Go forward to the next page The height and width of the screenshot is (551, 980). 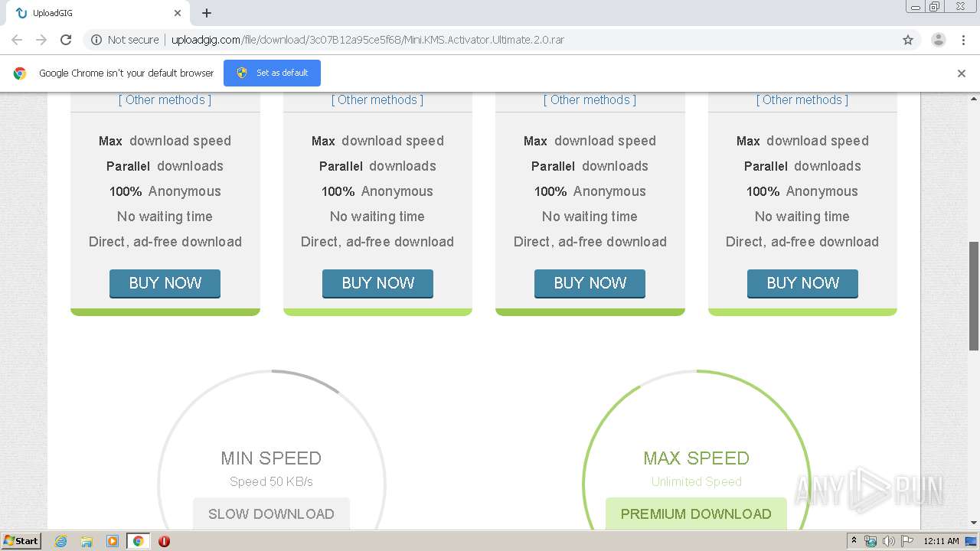(x=41, y=40)
